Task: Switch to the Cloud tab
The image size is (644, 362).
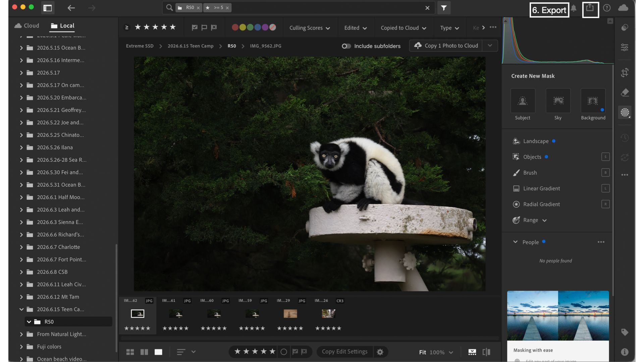Action: coord(27,26)
